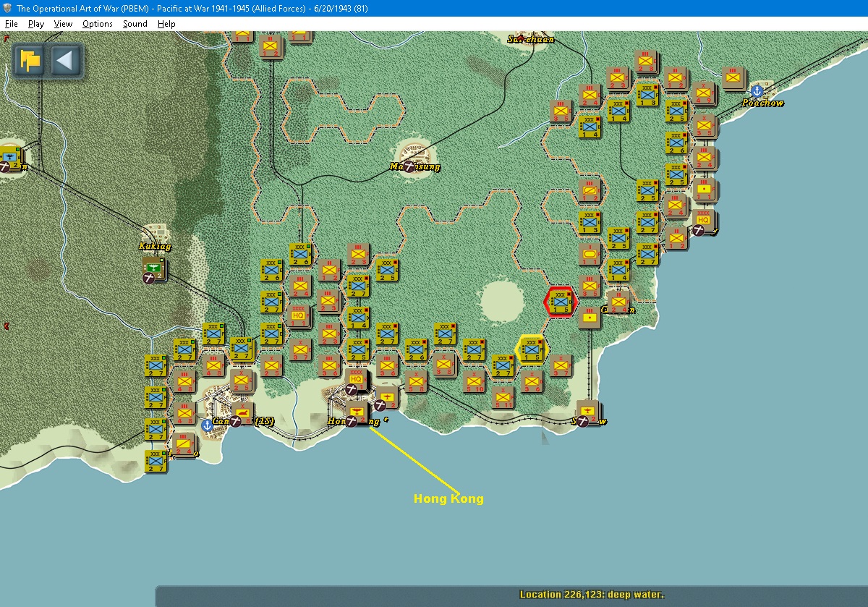This screenshot has height=607, width=868.
Task: Select the Japanese brigade 4-9 near Foochow
Action: [x=703, y=94]
